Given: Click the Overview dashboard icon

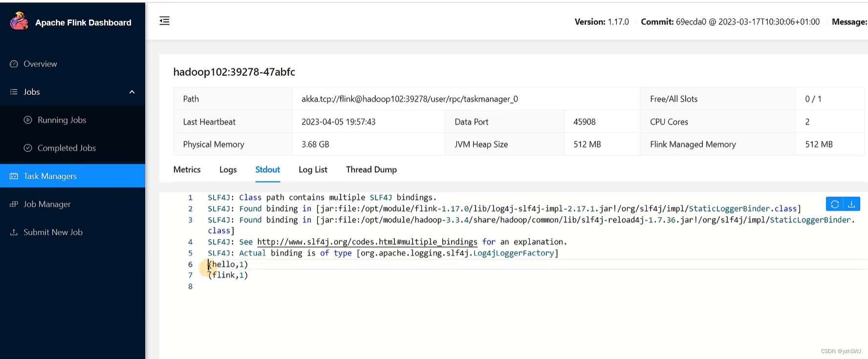Looking at the screenshot, I should (x=14, y=64).
